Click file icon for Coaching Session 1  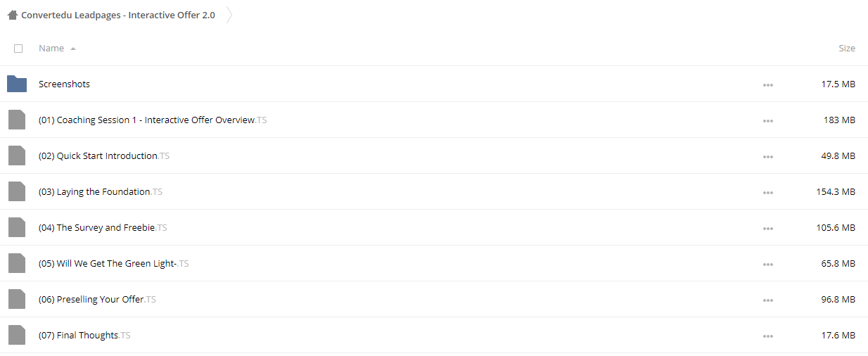(17, 120)
